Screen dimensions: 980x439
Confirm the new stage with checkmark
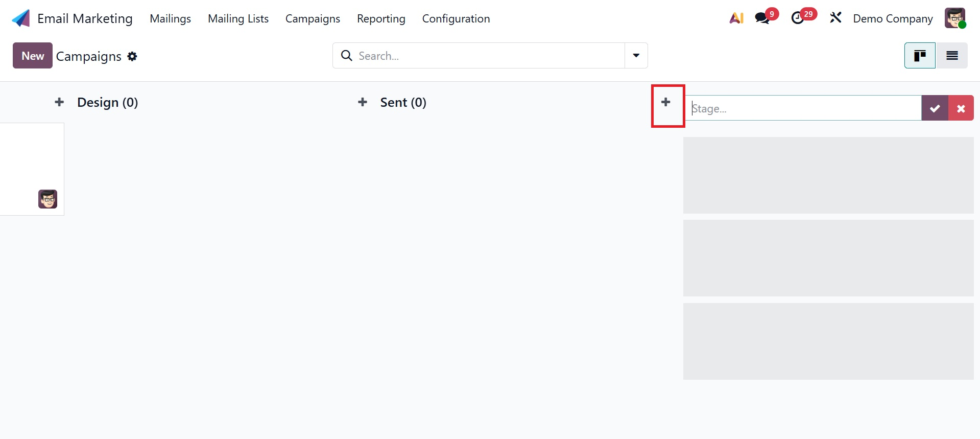coord(935,108)
